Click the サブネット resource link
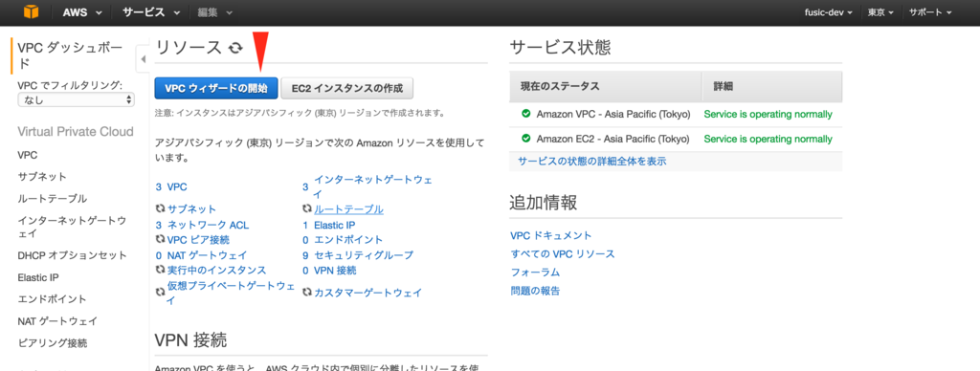Viewport: 980px width, 371px height. [x=191, y=209]
